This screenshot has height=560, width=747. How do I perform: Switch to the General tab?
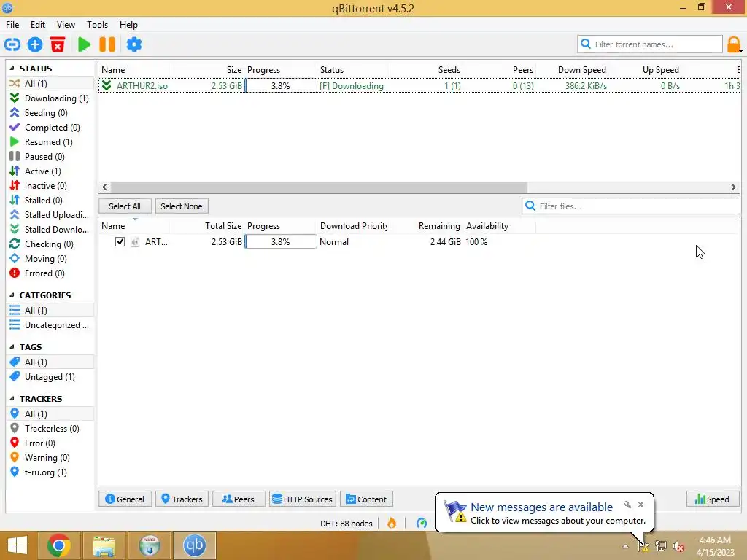click(125, 499)
